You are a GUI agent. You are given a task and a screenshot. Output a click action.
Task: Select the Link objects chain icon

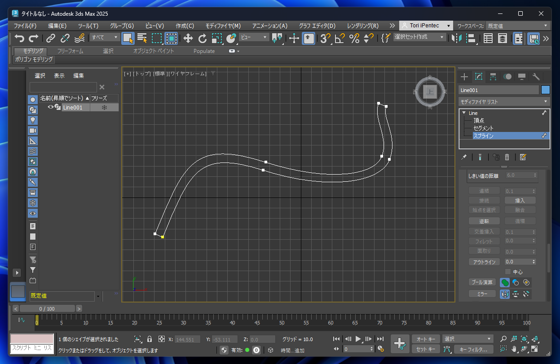(x=50, y=38)
